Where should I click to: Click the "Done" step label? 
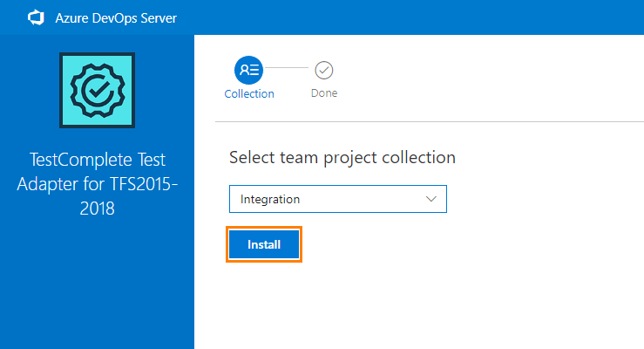coord(324,93)
